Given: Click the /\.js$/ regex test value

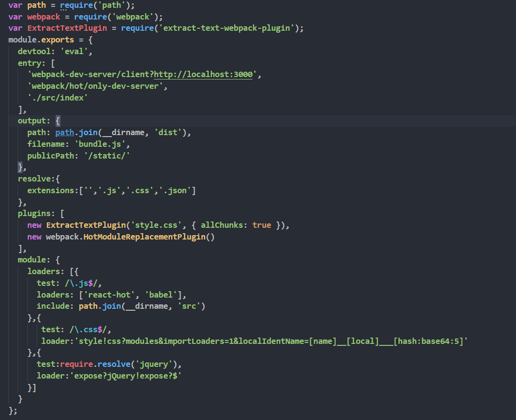Looking at the screenshot, I should [81, 283].
